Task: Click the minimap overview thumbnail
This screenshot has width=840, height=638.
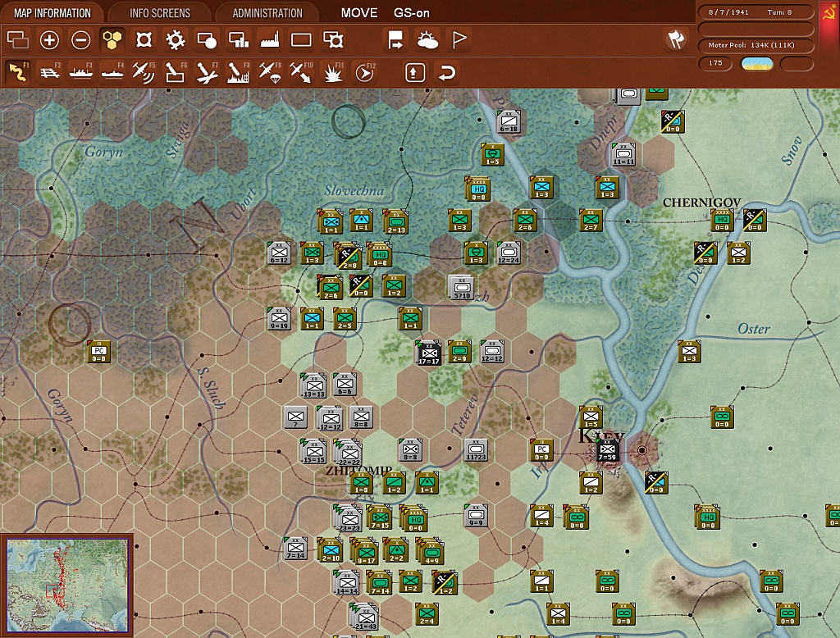Action: pos(67,586)
